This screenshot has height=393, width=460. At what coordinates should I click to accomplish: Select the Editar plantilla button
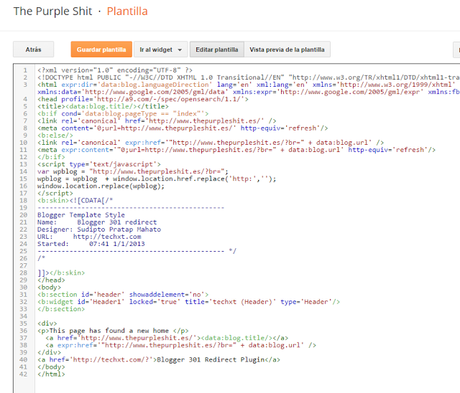point(217,49)
